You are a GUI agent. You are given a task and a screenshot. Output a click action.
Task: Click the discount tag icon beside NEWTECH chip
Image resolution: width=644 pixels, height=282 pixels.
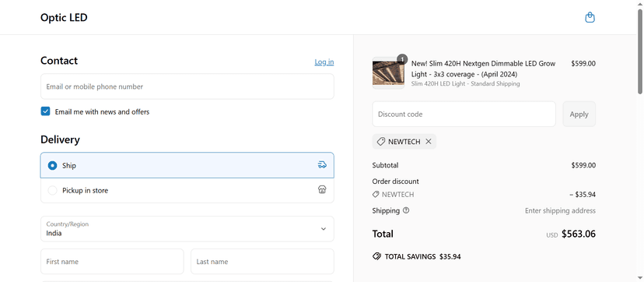(381, 142)
